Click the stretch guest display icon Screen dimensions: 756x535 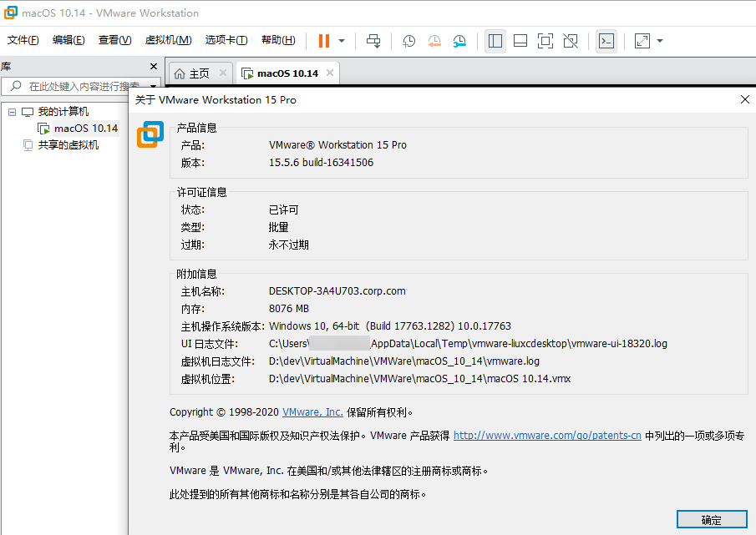[x=642, y=41]
